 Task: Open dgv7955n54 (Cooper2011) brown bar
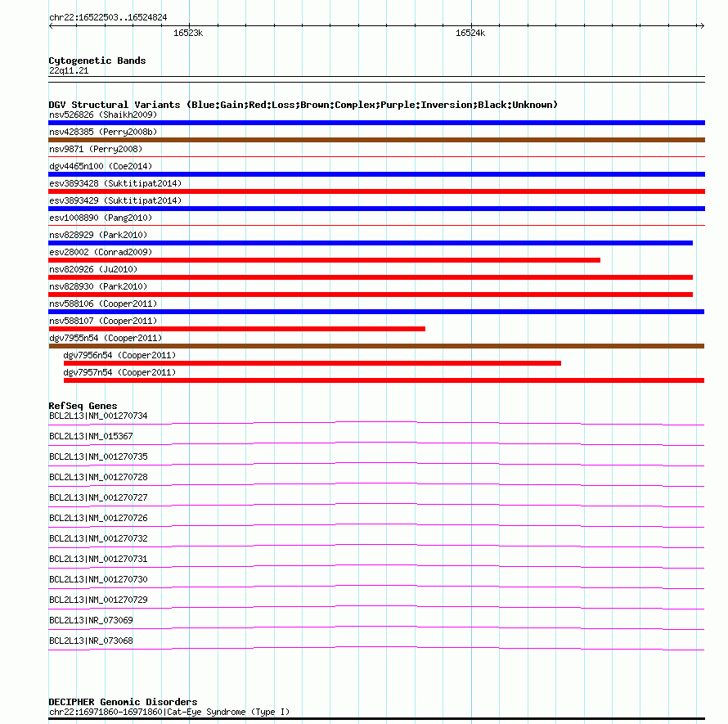[x=376, y=346]
